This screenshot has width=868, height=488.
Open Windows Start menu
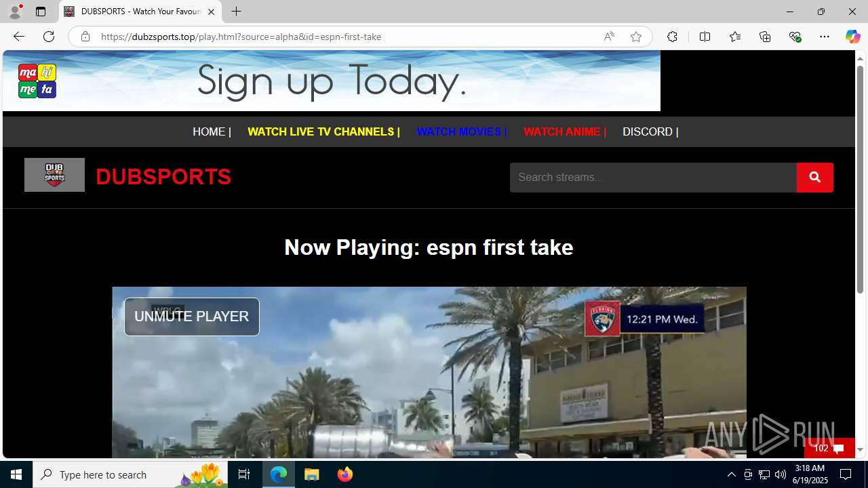tap(16, 474)
